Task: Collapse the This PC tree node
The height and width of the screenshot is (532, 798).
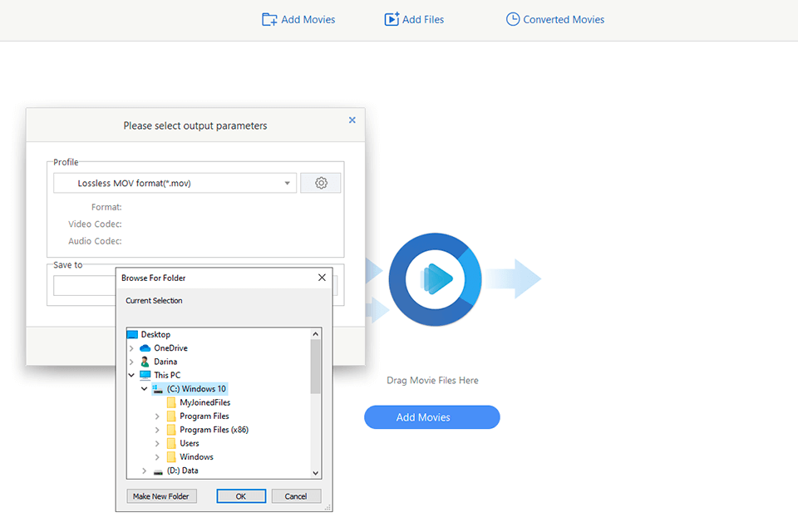Action: click(x=131, y=375)
